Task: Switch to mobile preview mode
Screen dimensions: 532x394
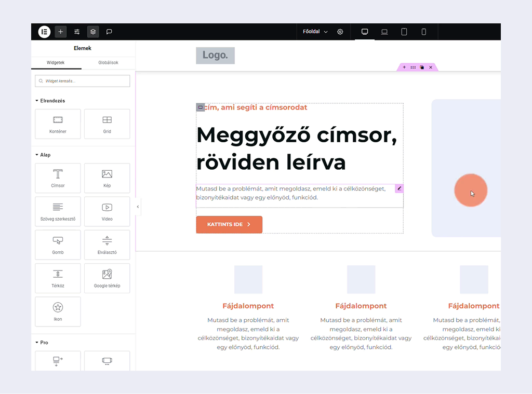Action: [424, 32]
